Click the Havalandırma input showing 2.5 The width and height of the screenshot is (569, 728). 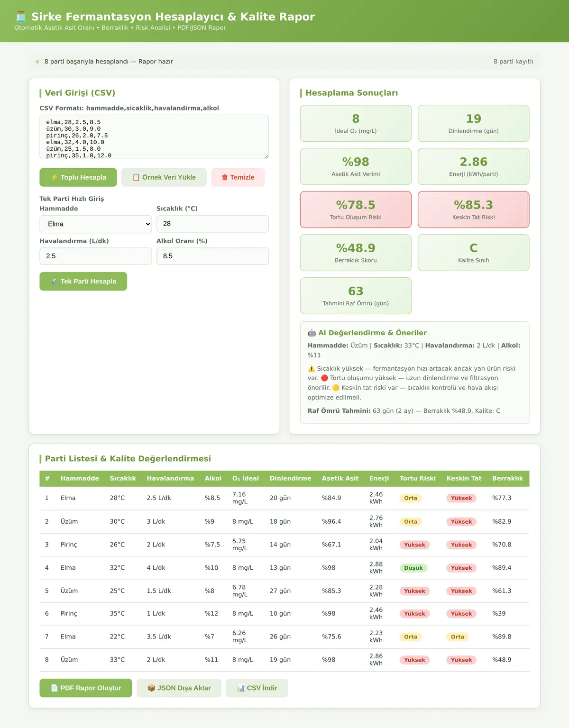[x=96, y=256]
